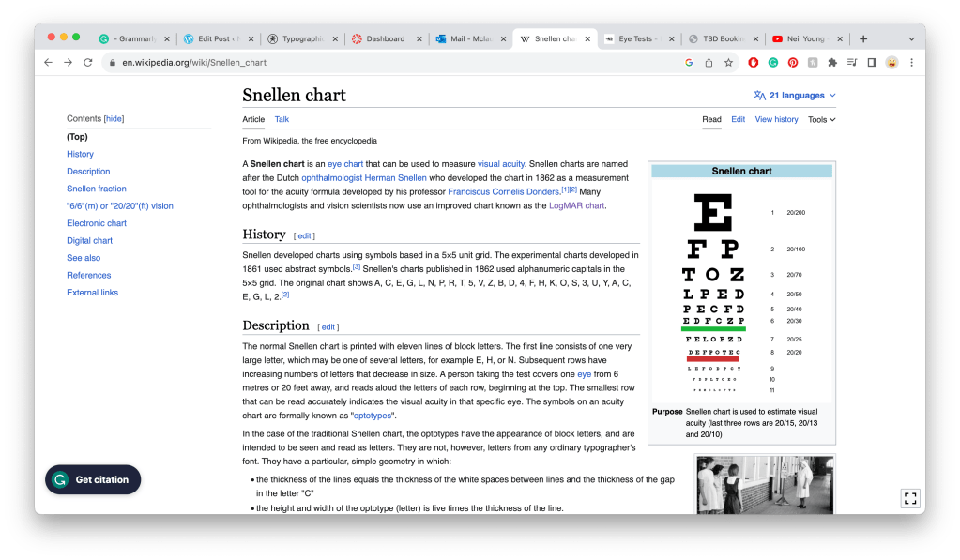Screen dimensions: 960x560
Task: Open the Tools dropdown menu
Action: (821, 120)
